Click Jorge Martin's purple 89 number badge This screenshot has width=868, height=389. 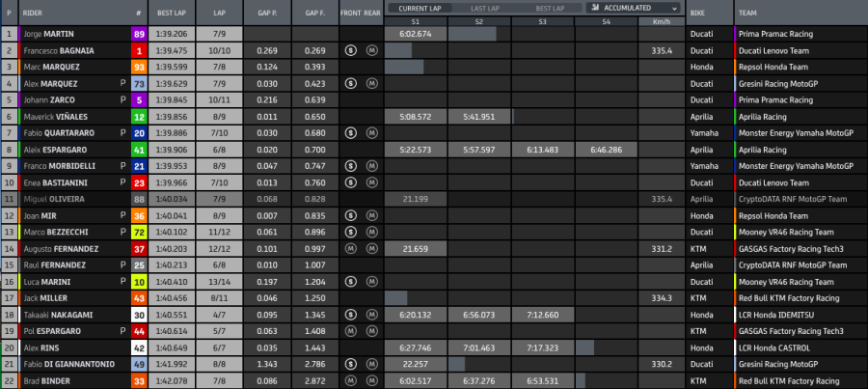pos(140,34)
